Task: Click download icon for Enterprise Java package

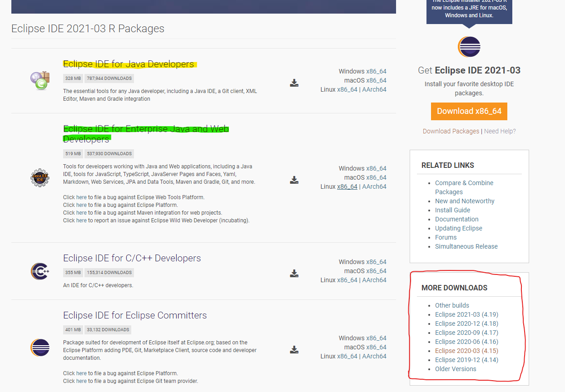Action: click(294, 180)
